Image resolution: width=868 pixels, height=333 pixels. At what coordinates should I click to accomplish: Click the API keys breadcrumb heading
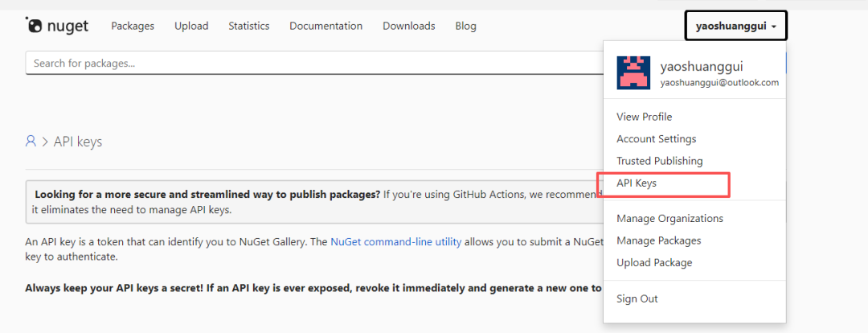click(78, 142)
